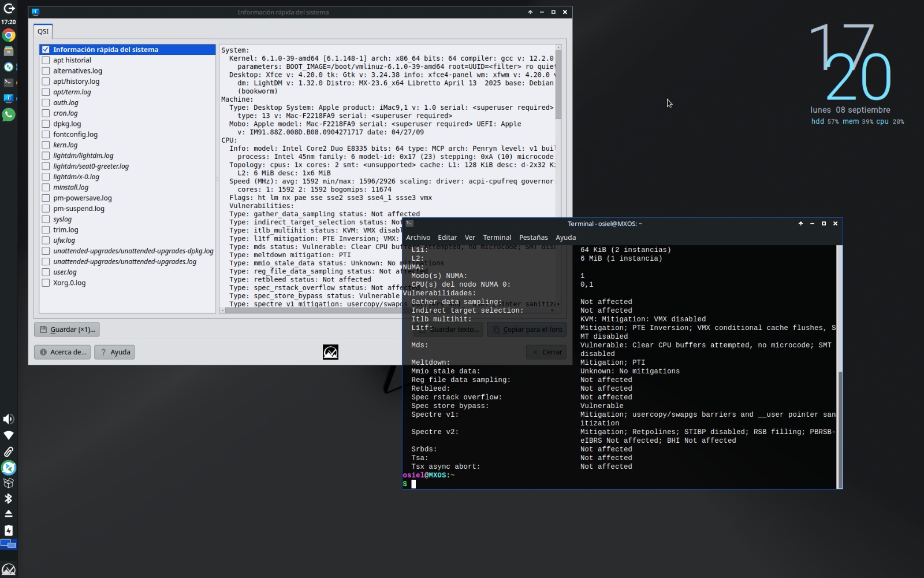
Task: Click the eject removable media icon
Action: pyautogui.click(x=9, y=514)
